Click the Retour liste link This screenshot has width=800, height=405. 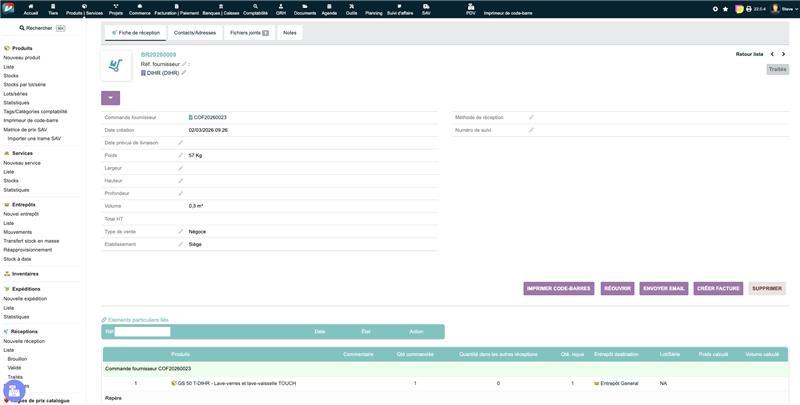click(749, 54)
